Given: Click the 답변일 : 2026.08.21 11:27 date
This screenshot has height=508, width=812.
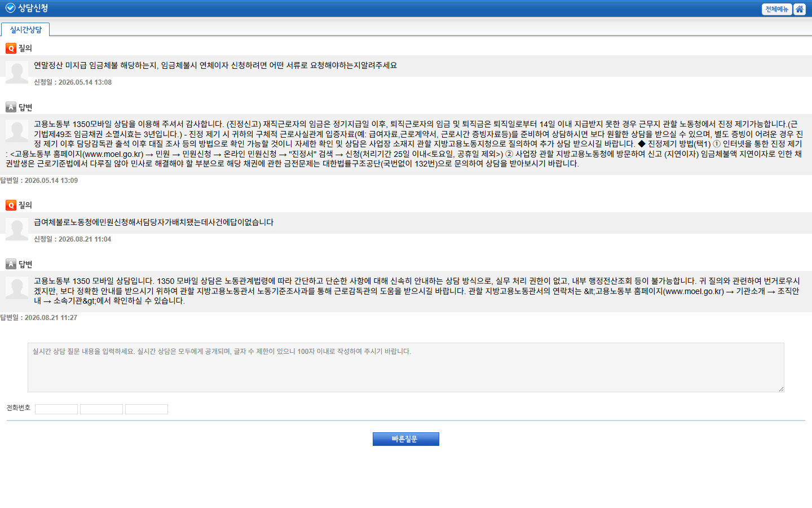Looking at the screenshot, I should [x=39, y=318].
